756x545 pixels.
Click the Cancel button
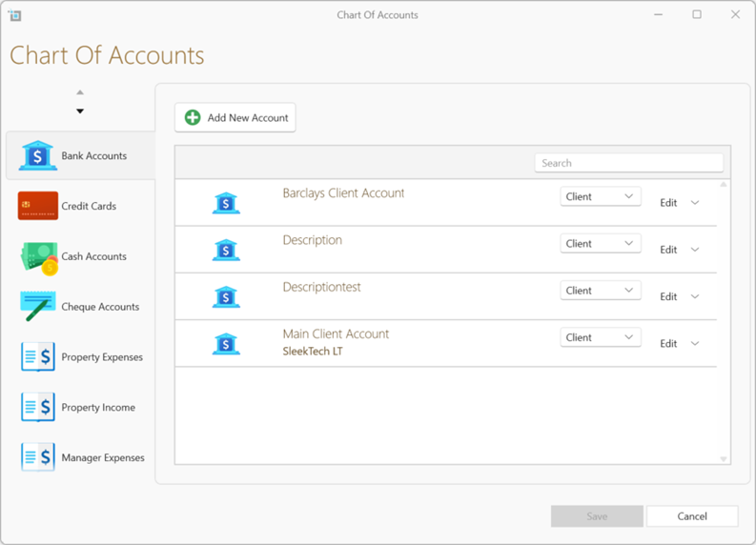(692, 516)
